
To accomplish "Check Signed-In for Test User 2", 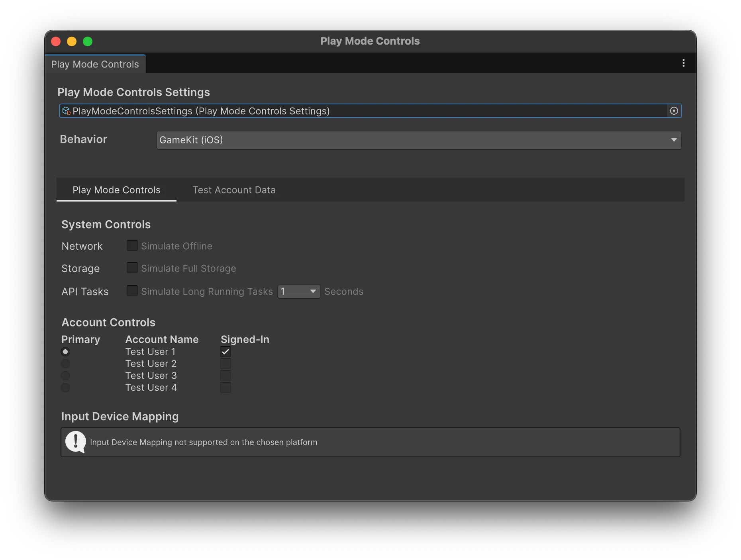I will coord(225,364).
